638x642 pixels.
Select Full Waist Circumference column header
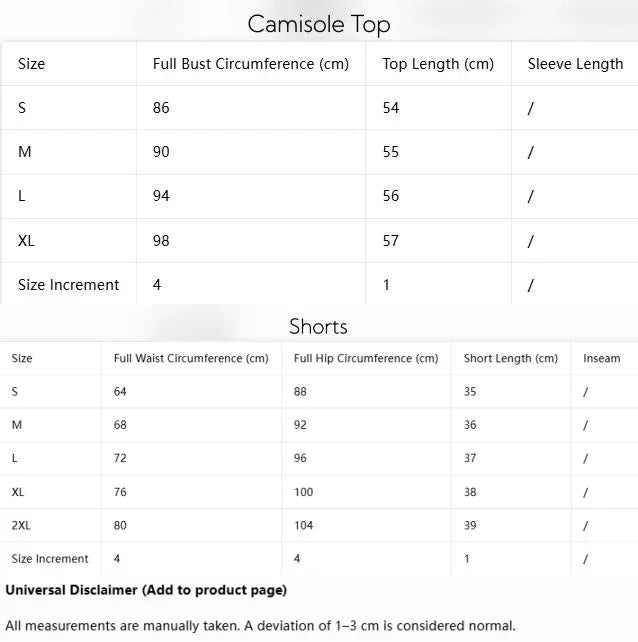pyautogui.click(x=191, y=358)
